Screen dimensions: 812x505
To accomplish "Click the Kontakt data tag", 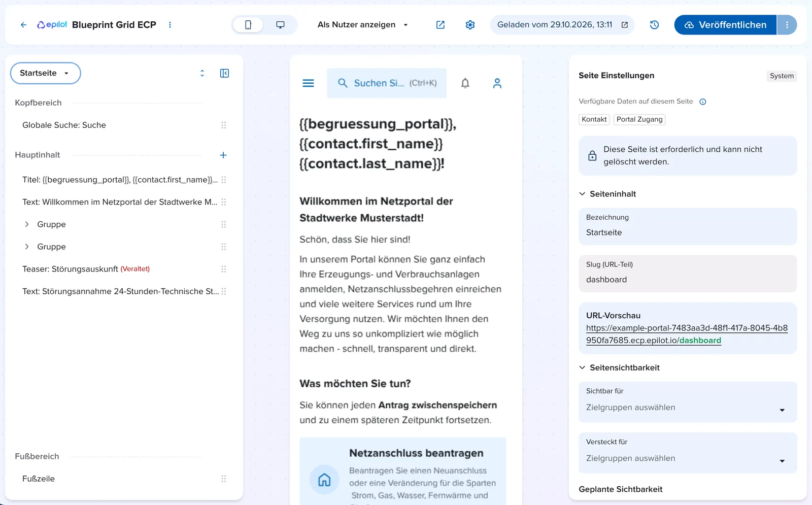I will (594, 119).
